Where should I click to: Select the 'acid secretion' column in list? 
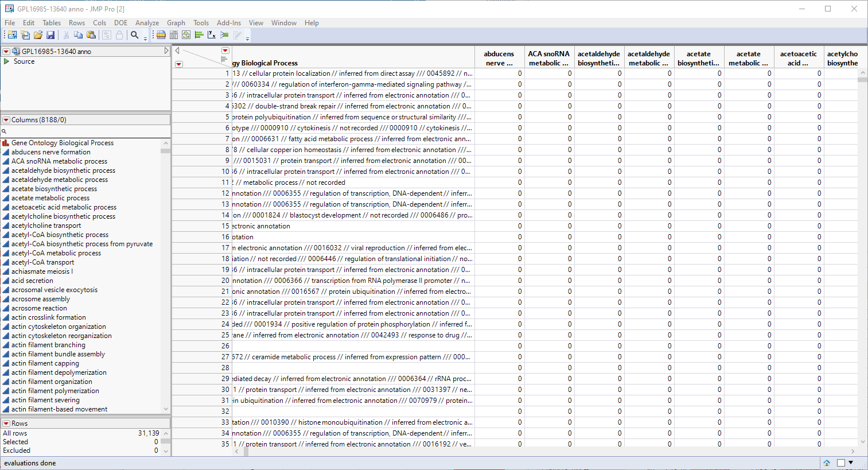[32, 281]
